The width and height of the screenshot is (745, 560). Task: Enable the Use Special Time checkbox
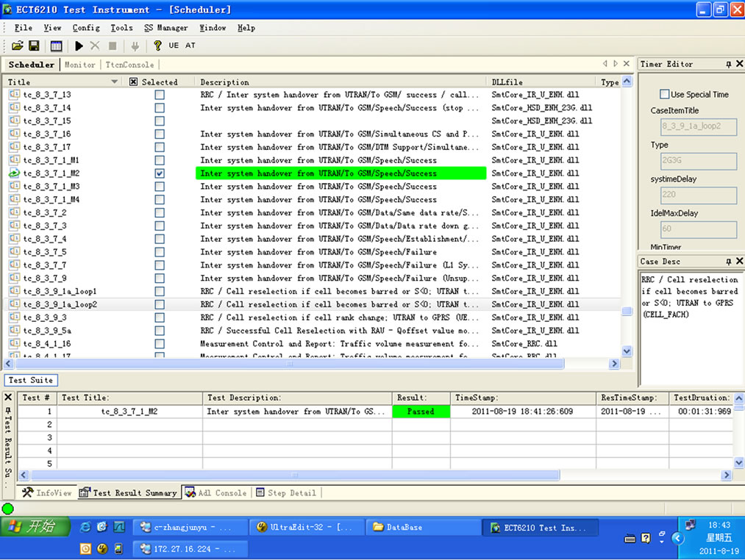[x=665, y=94]
